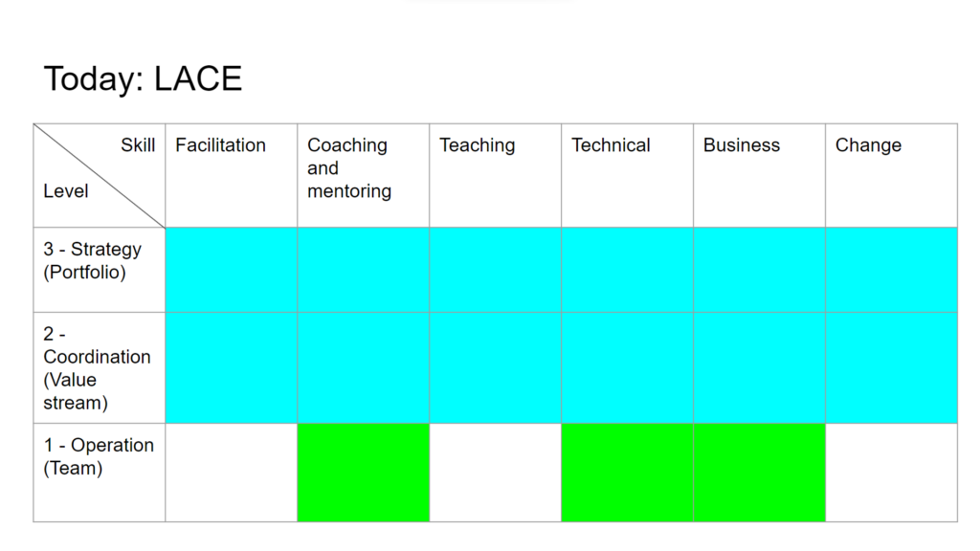The height and width of the screenshot is (551, 980).
Task: Select the Change column header cell
Action: tap(891, 176)
